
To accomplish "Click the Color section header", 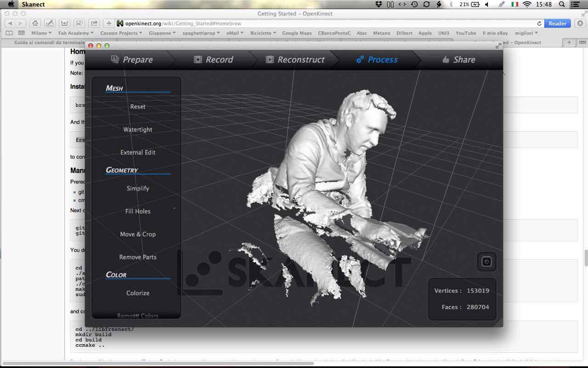I will [116, 275].
